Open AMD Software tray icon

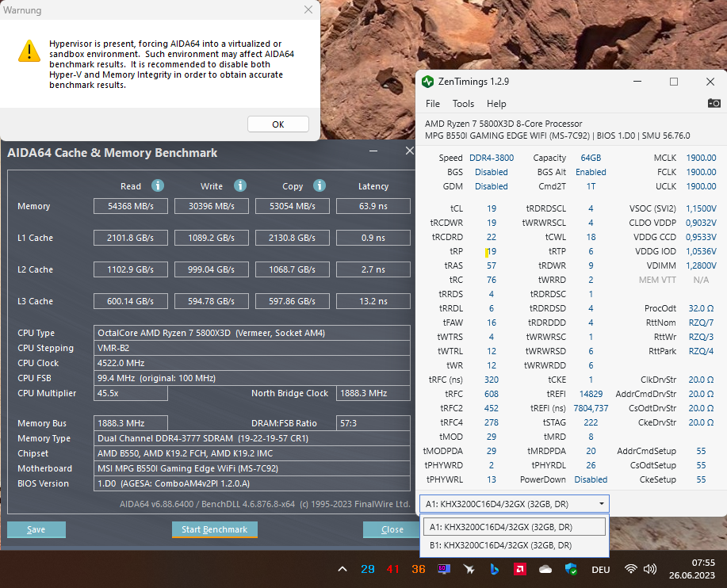(x=520, y=569)
